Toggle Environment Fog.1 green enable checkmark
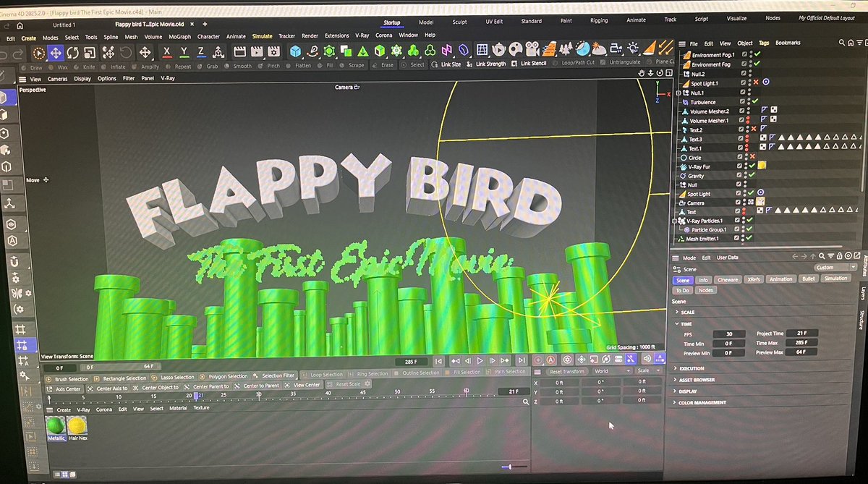Screen dimensions: 868x484 tap(757, 55)
